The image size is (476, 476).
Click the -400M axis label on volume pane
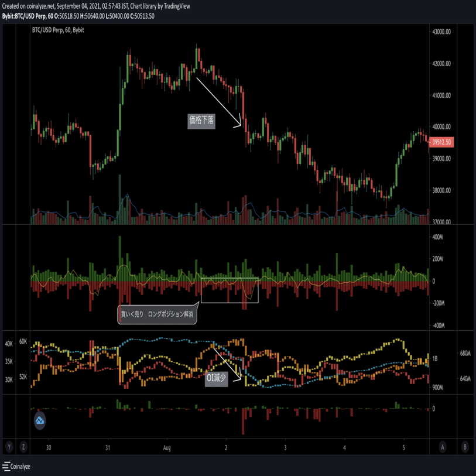[439, 326]
